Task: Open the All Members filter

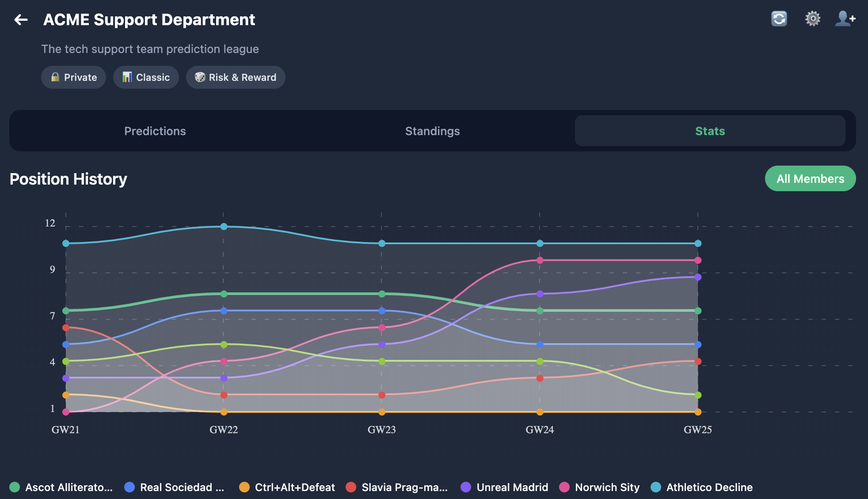Action: pos(810,178)
